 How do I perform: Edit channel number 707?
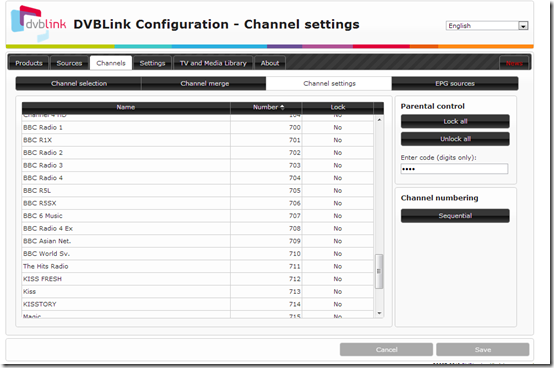[295, 216]
